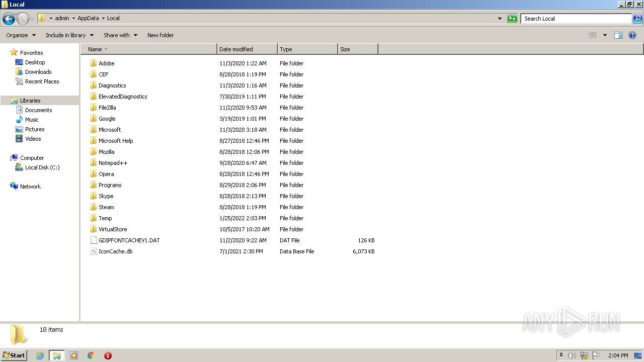Open Recent Places in Favorites

click(x=42, y=81)
